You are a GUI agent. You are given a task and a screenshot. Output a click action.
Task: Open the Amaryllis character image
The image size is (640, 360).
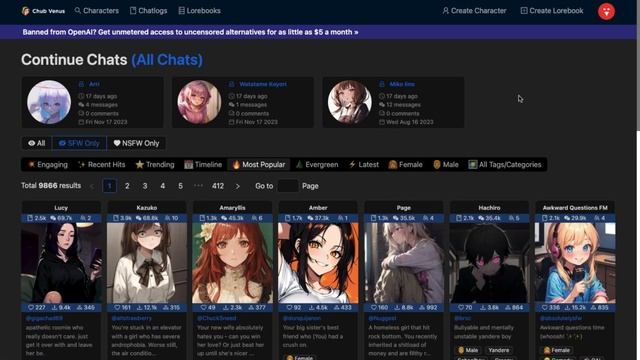(233, 263)
